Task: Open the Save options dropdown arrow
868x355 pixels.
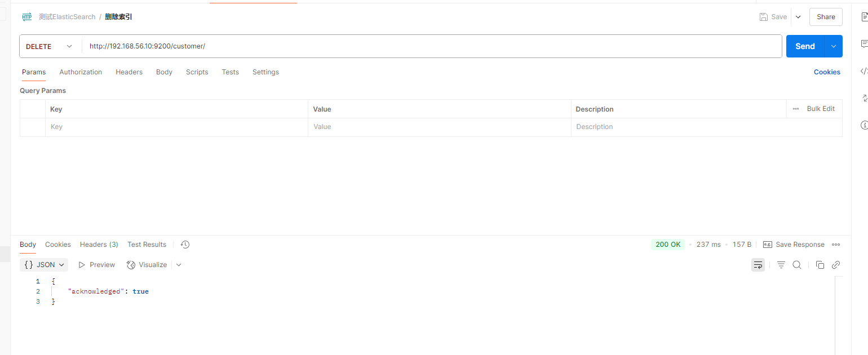Action: pyautogui.click(x=798, y=17)
